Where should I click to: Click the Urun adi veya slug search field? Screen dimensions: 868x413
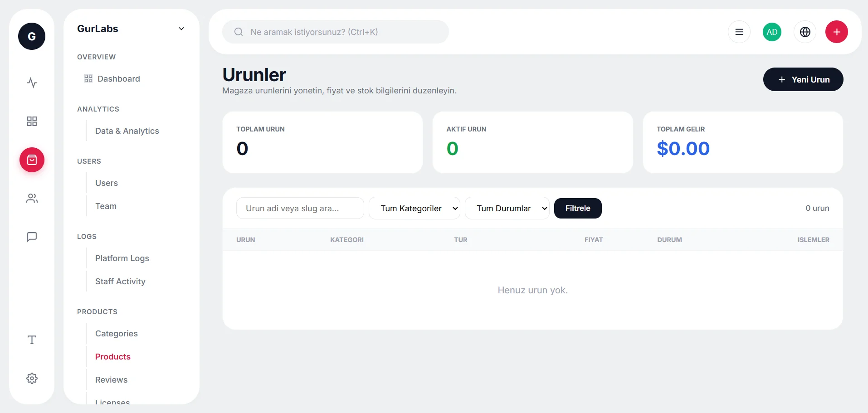300,208
